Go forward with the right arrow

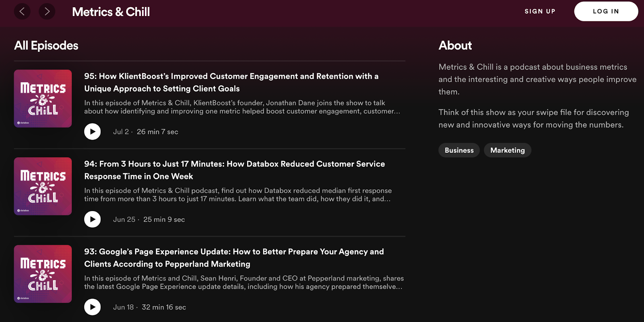pyautogui.click(x=47, y=11)
